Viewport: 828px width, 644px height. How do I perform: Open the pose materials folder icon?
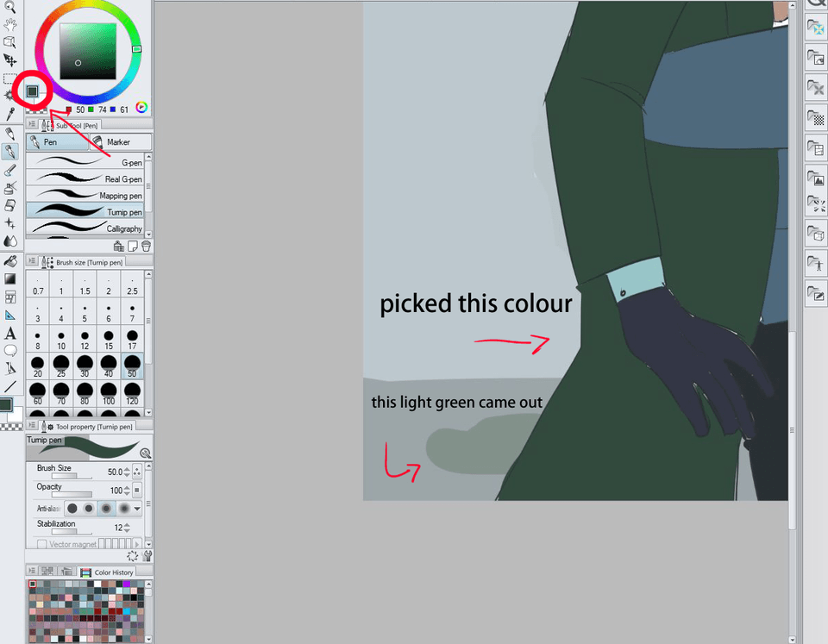[x=815, y=263]
